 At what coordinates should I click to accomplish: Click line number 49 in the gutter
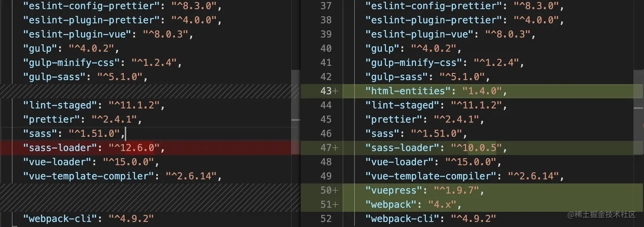click(x=326, y=176)
